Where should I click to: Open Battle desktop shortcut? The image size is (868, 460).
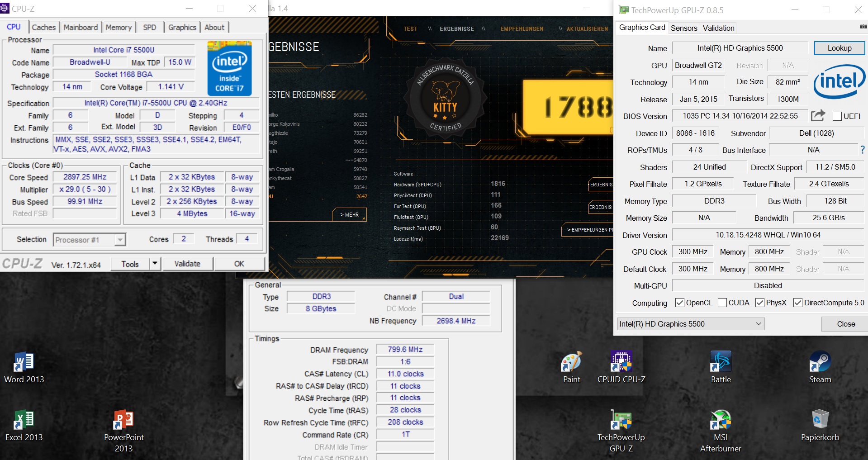point(721,368)
